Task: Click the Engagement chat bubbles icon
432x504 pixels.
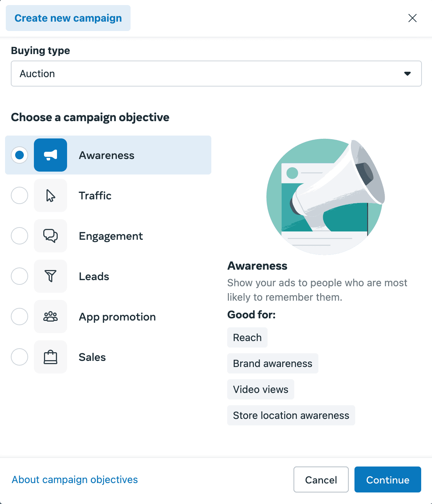Action: click(50, 236)
